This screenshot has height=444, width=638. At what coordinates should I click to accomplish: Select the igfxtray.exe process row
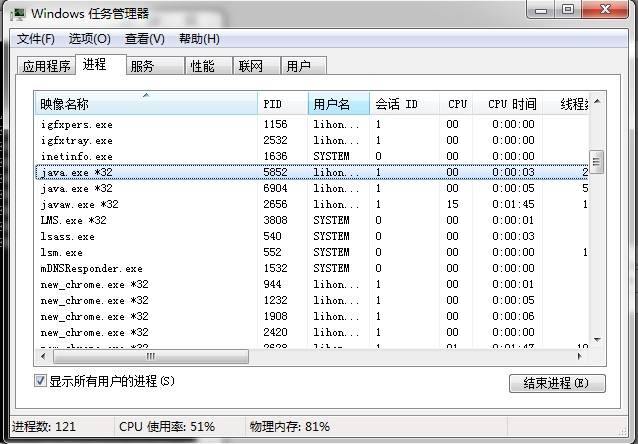click(312, 140)
